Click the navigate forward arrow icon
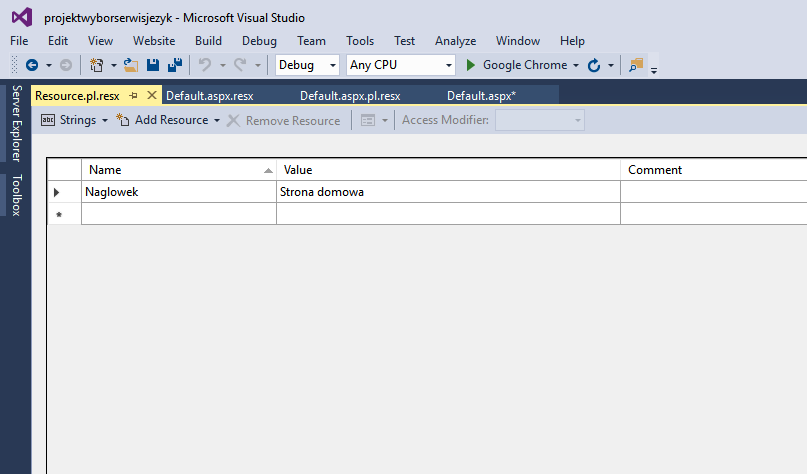Screen dimensions: 807x474 (66, 65)
